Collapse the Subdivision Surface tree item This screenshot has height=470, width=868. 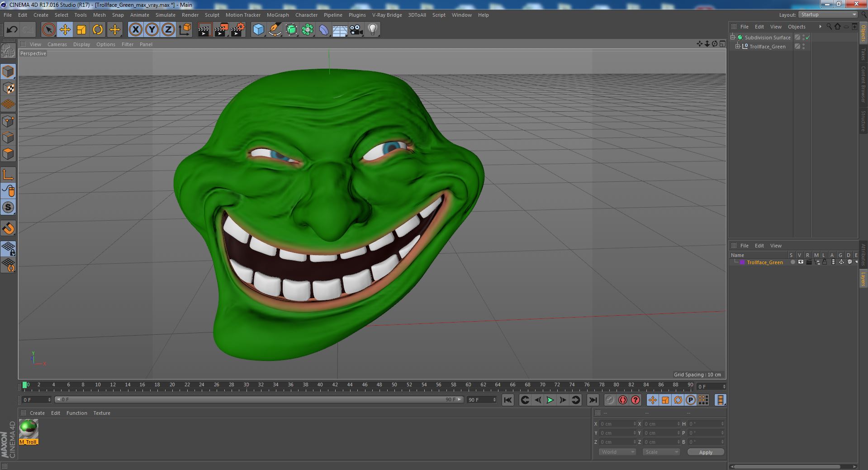click(733, 38)
